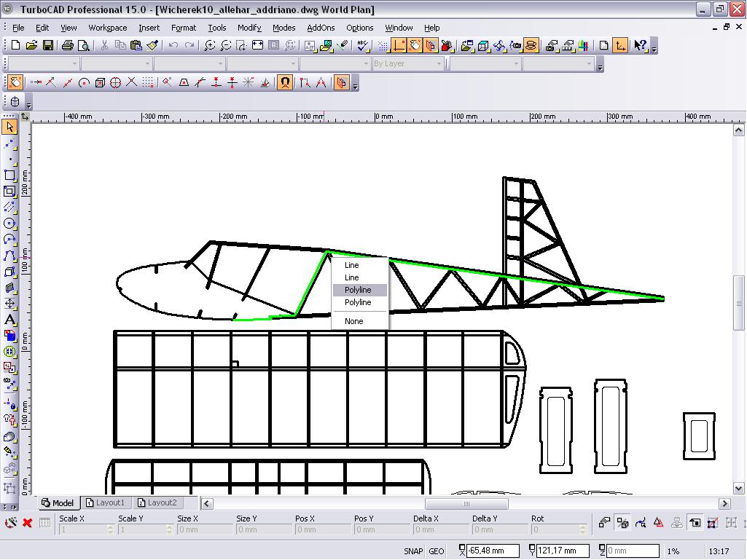Expand the first empty property dropdown
The width and height of the screenshot is (747, 560).
[x=74, y=64]
